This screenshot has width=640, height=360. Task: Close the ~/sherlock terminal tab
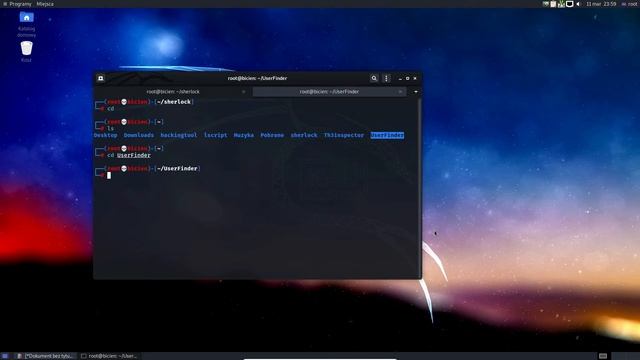point(244,92)
